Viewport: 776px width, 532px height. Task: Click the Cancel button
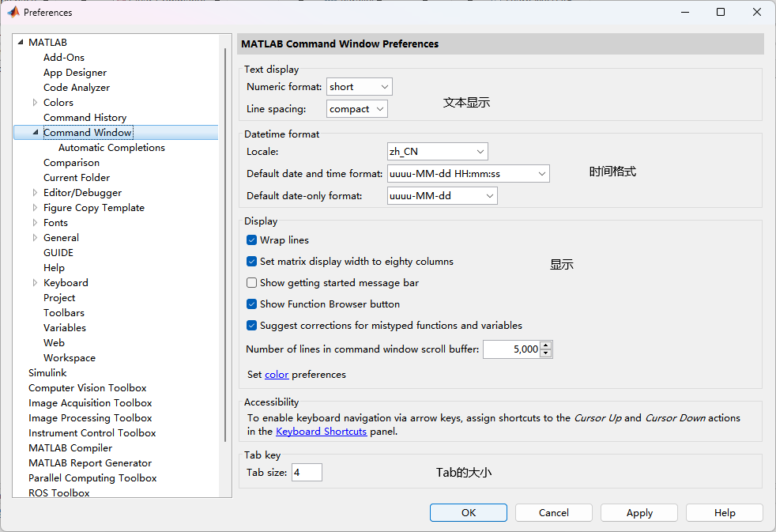(554, 513)
